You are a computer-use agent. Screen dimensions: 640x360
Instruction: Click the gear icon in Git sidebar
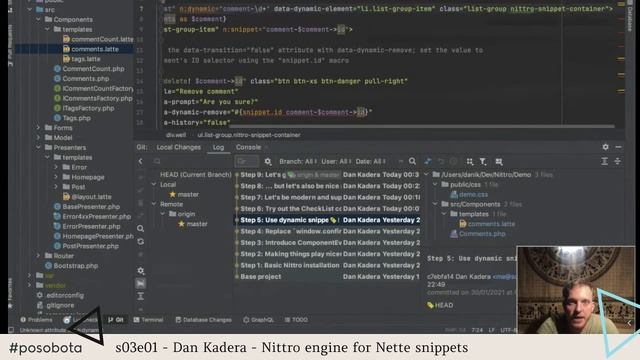point(140,271)
